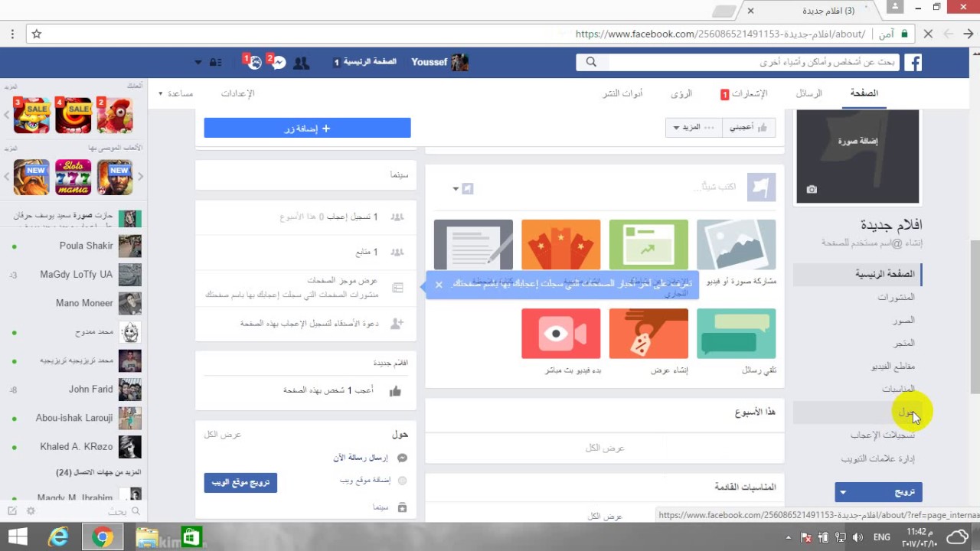Click in the Facebook search field
Viewport: 980px width, 551px height.
754,63
